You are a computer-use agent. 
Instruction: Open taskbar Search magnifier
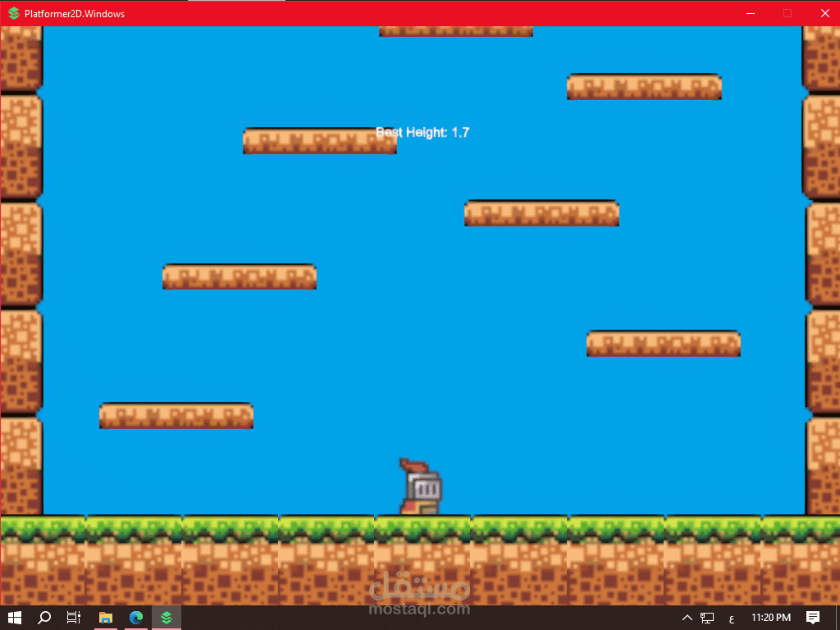tap(44, 618)
